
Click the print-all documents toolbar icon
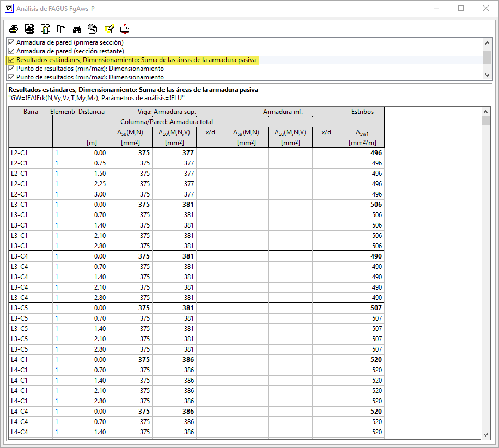click(30, 29)
